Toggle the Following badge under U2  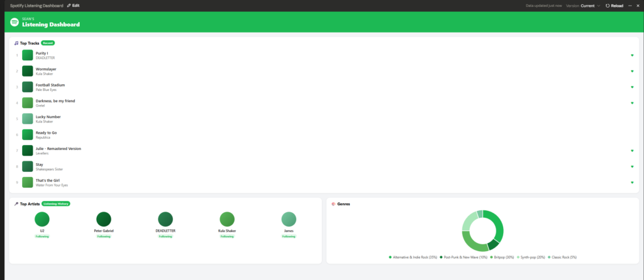coord(42,237)
